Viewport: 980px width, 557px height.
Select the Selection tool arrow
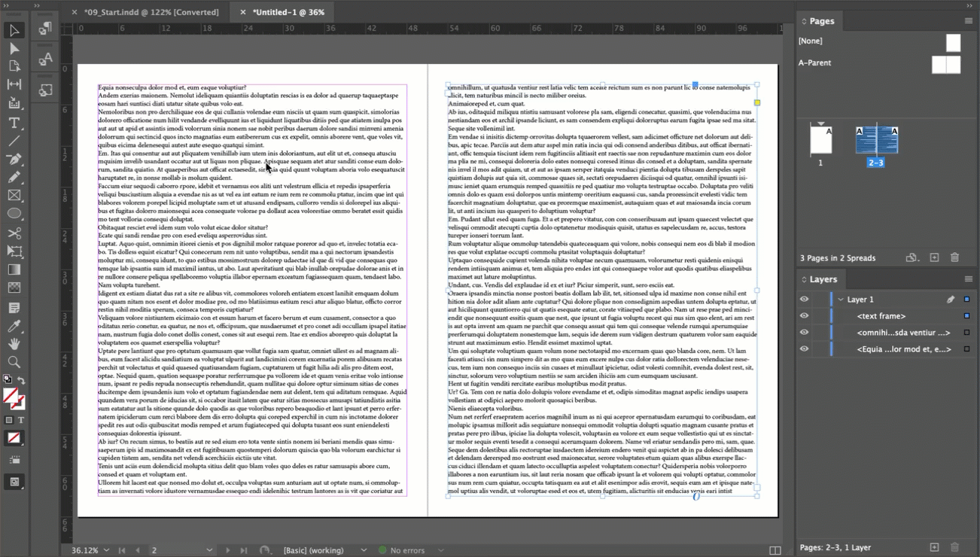14,30
